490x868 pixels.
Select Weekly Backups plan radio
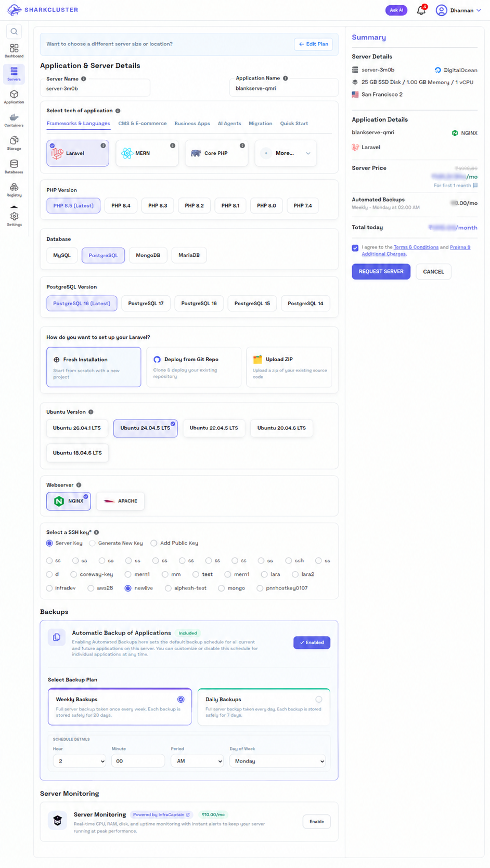pyautogui.click(x=181, y=700)
